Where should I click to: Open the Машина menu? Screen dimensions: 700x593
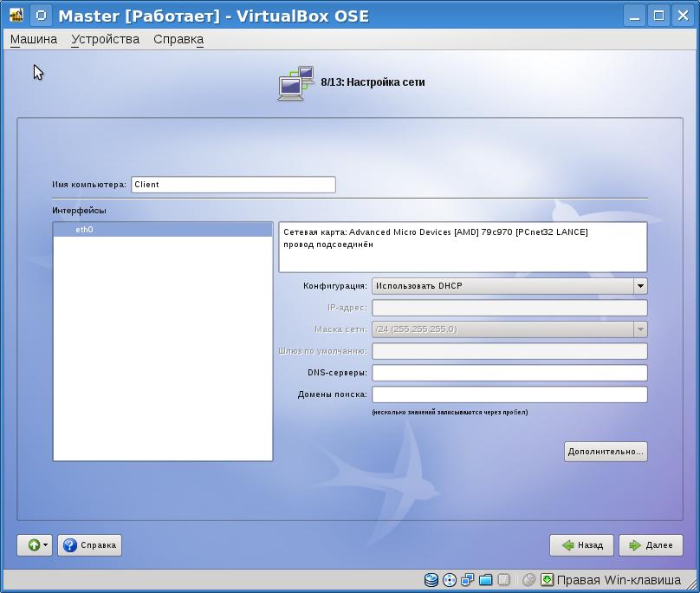pyautogui.click(x=34, y=39)
